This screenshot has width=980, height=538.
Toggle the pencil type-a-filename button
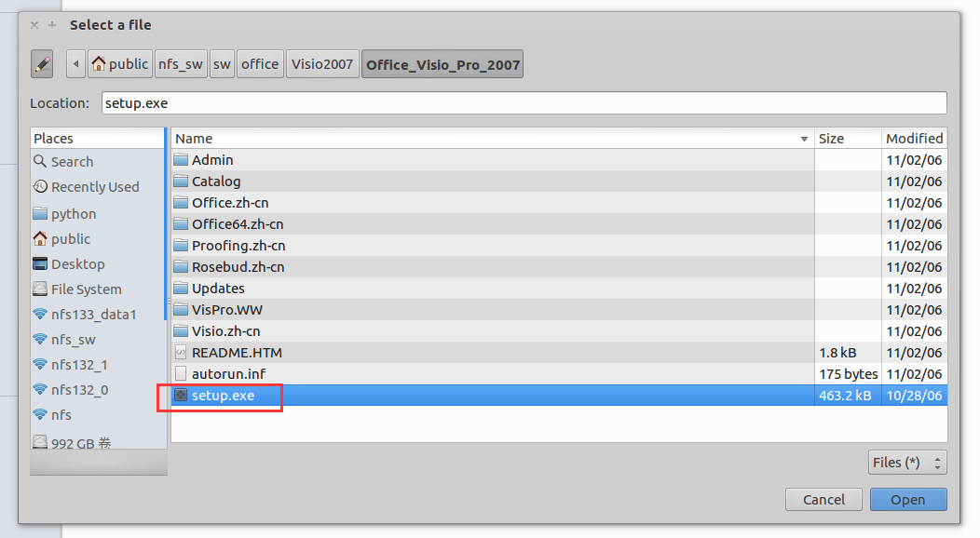42,63
